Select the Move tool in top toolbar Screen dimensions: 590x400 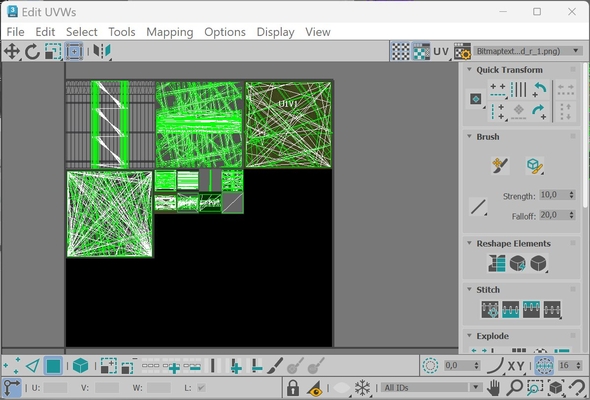[12, 51]
